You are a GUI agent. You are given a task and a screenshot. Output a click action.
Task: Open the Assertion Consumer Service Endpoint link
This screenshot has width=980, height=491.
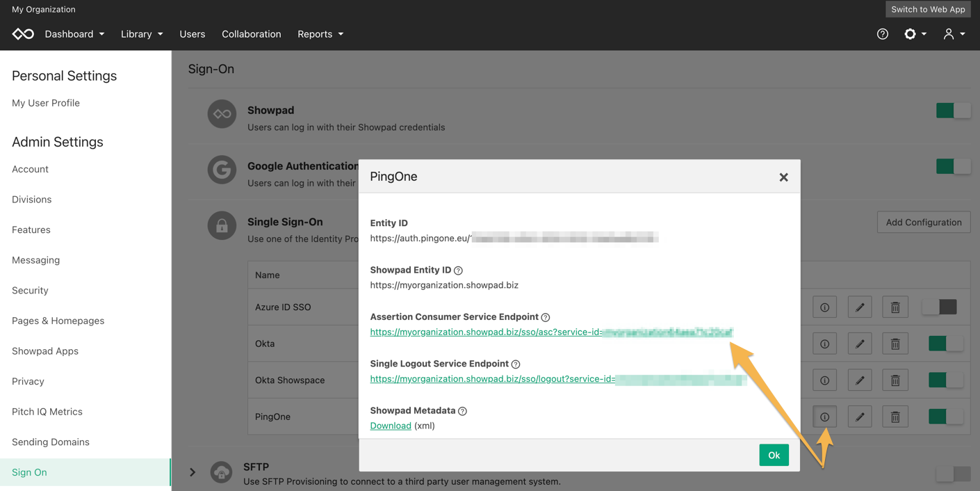point(552,332)
